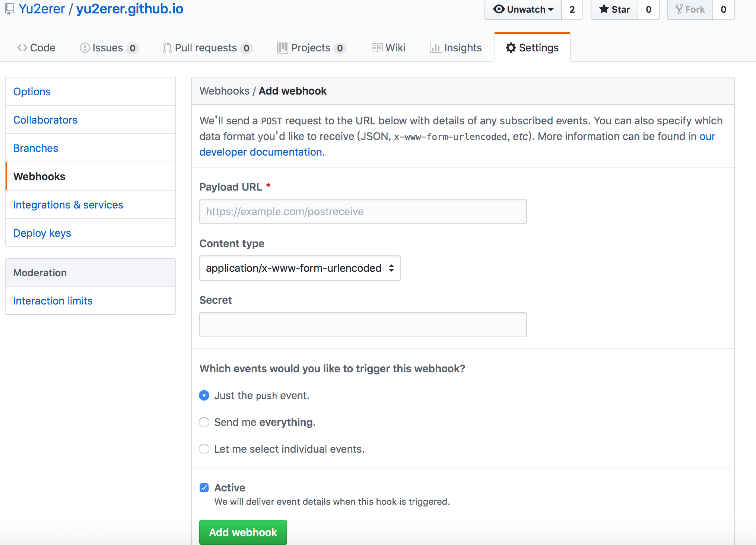Open the Content type dropdown
756x545 pixels.
coord(300,268)
